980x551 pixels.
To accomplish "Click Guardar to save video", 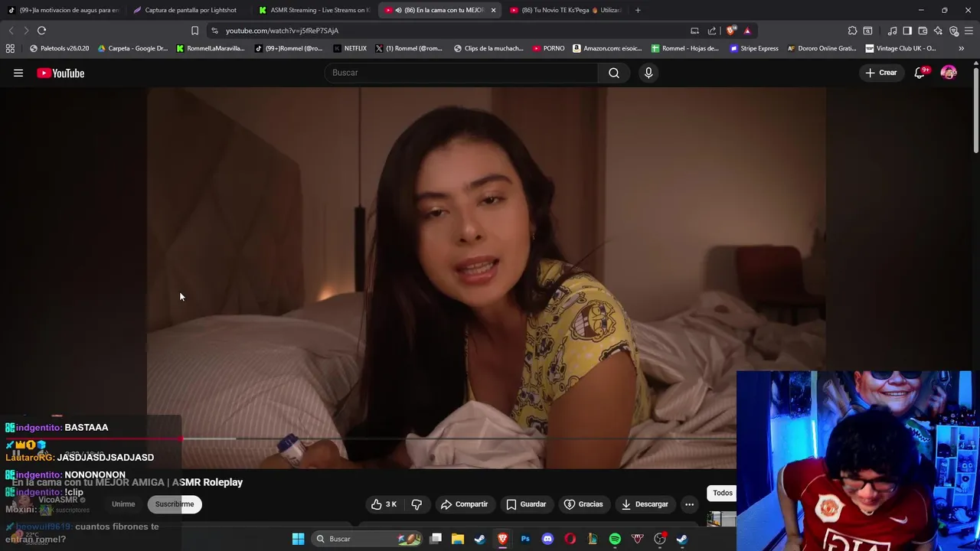I will click(526, 504).
